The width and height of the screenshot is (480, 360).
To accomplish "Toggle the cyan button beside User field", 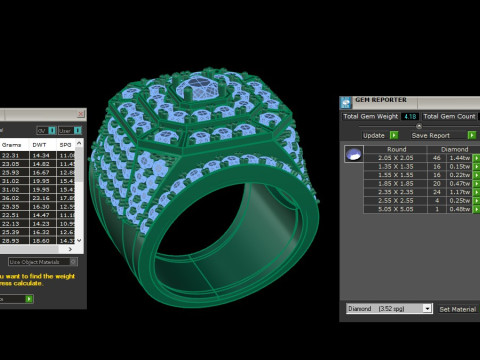I will coord(78,130).
